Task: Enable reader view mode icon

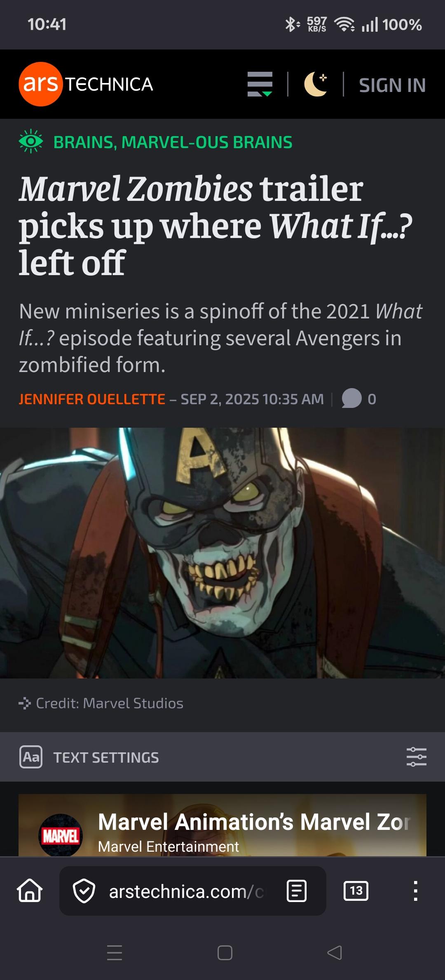Action: (297, 891)
